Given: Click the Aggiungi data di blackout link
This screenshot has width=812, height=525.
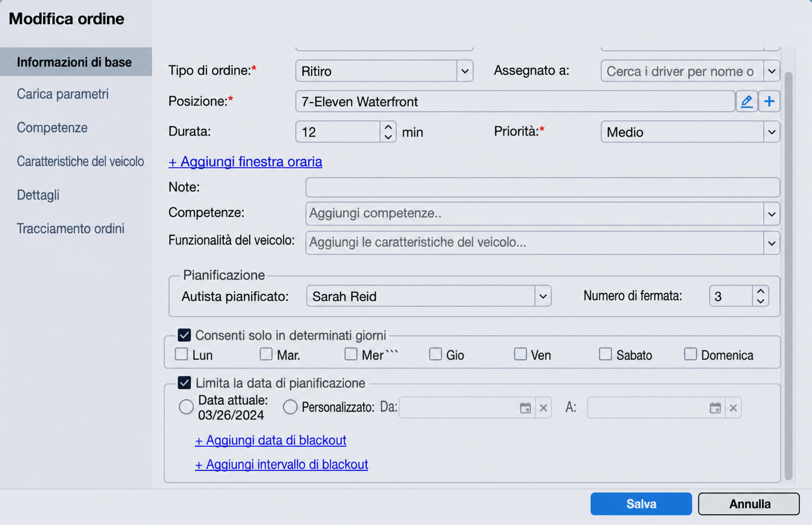Looking at the screenshot, I should 271,440.
